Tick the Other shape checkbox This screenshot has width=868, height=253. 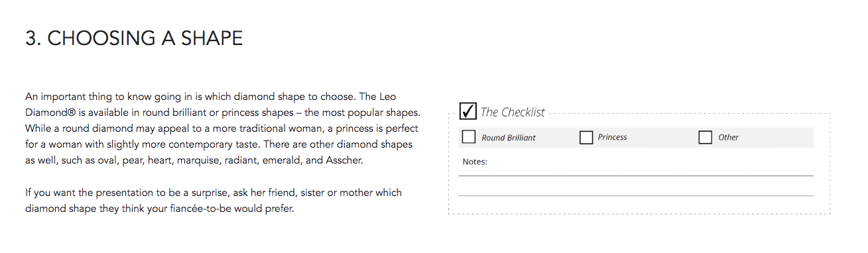coord(706,137)
